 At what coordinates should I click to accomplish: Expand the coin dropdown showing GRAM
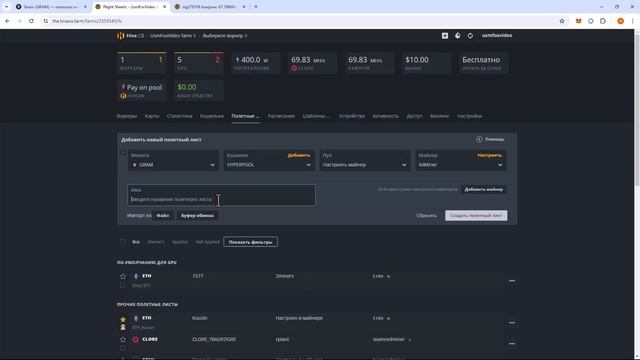[173, 160]
